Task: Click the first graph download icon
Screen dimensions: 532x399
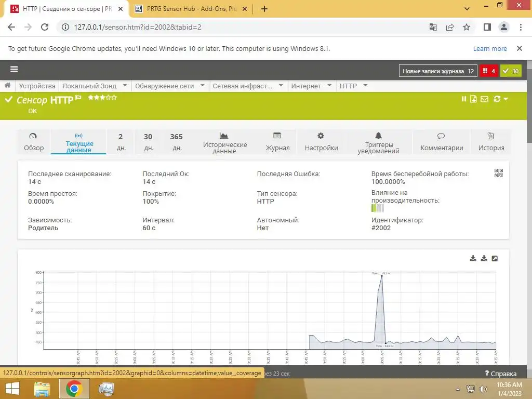Action: (473, 259)
